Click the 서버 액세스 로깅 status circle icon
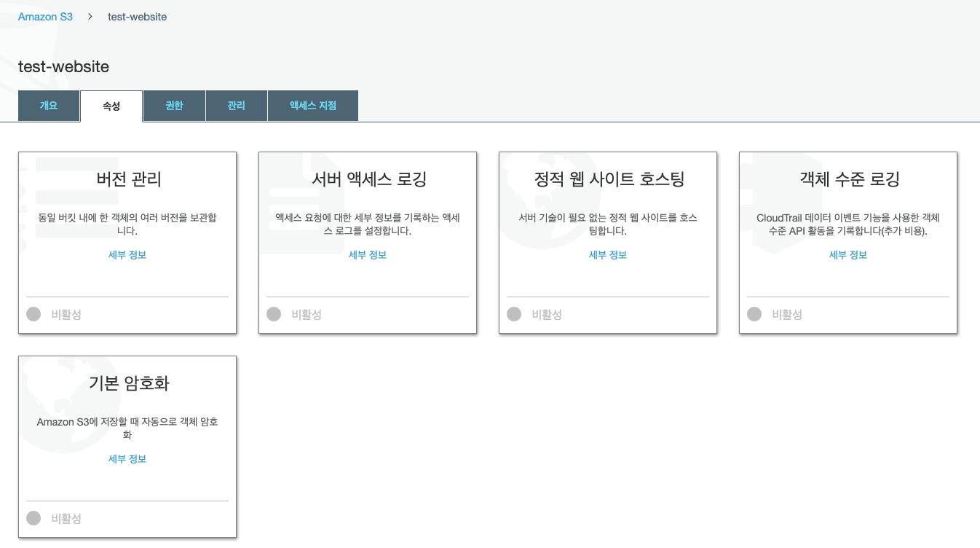Image resolution: width=980 pixels, height=548 pixels. [274, 314]
